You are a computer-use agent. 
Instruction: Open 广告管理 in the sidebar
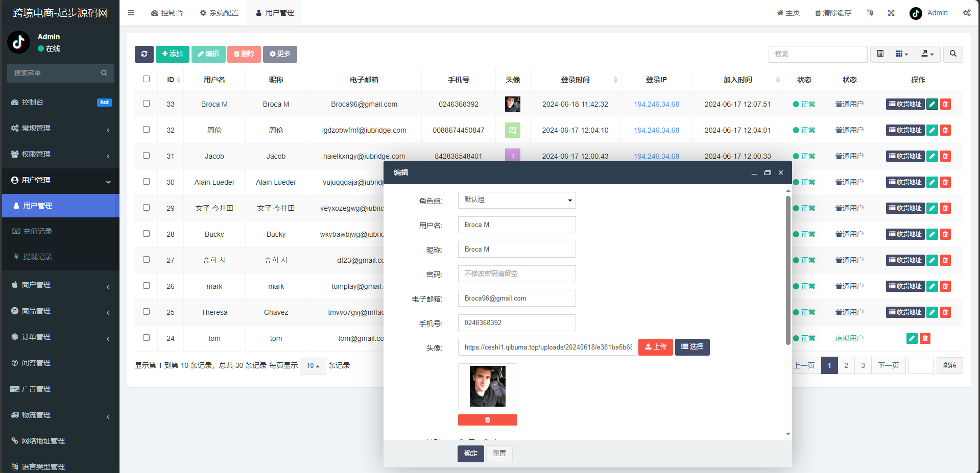(x=61, y=389)
